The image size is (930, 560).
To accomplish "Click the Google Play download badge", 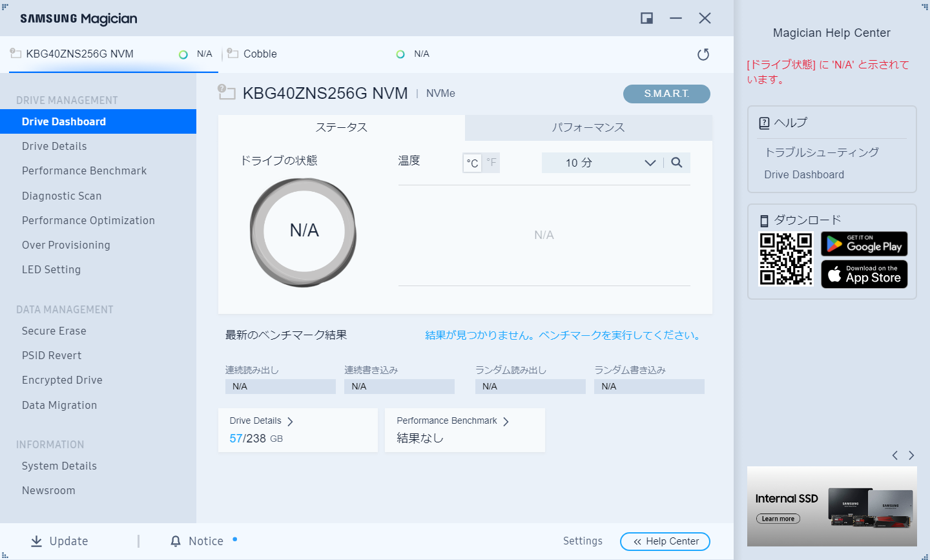I will coord(864,244).
